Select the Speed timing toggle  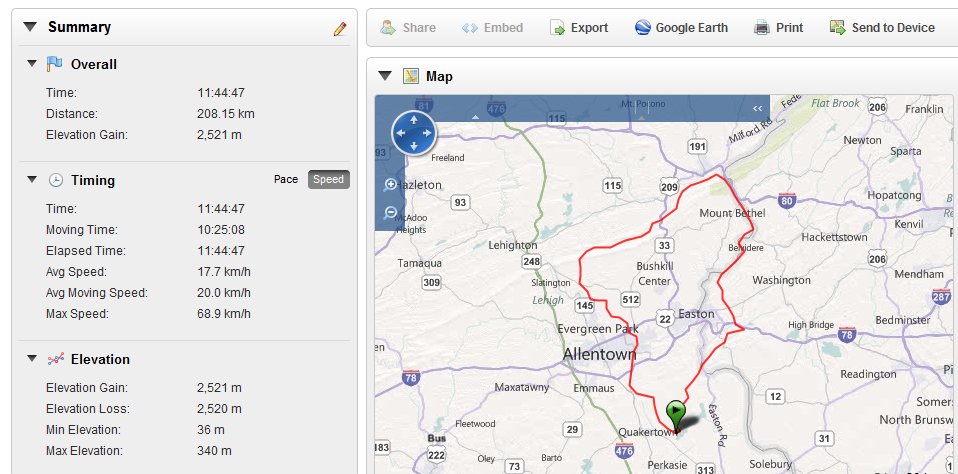pyautogui.click(x=329, y=180)
